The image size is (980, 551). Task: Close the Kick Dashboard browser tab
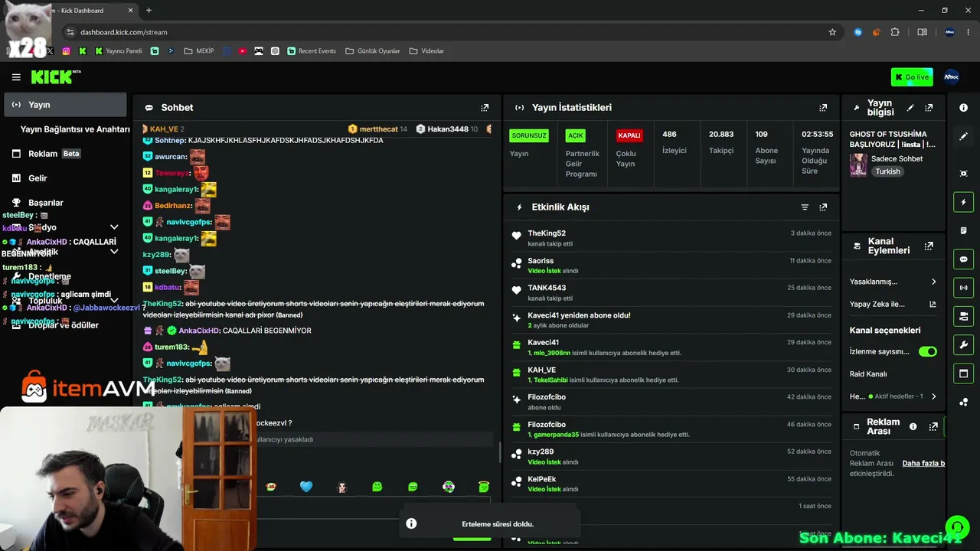131,11
